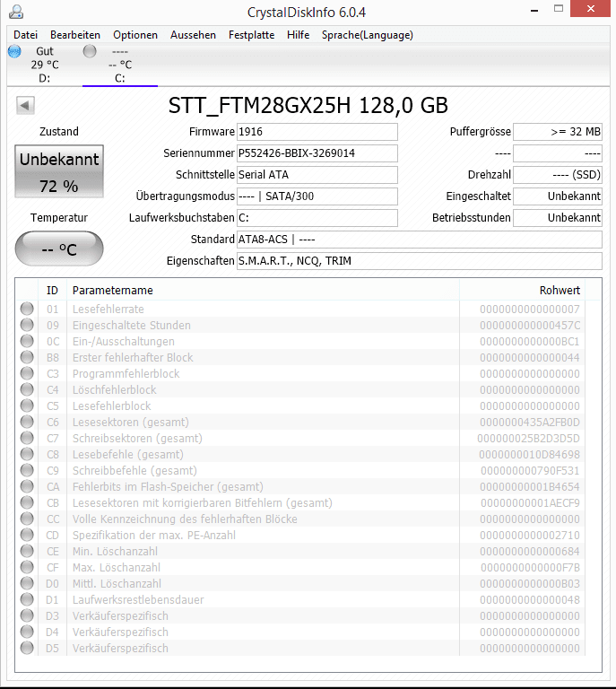
Task: Switch to the C: drive tab
Action: (x=120, y=65)
